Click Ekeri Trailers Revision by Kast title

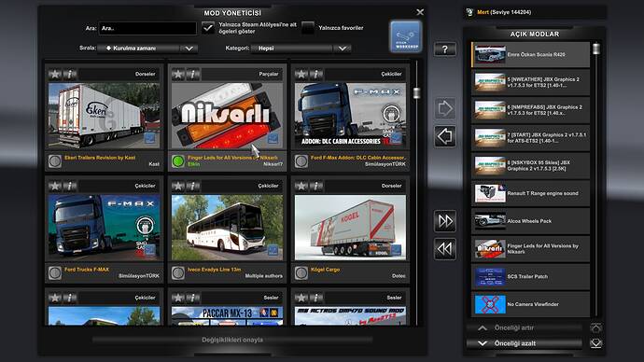click(x=100, y=158)
